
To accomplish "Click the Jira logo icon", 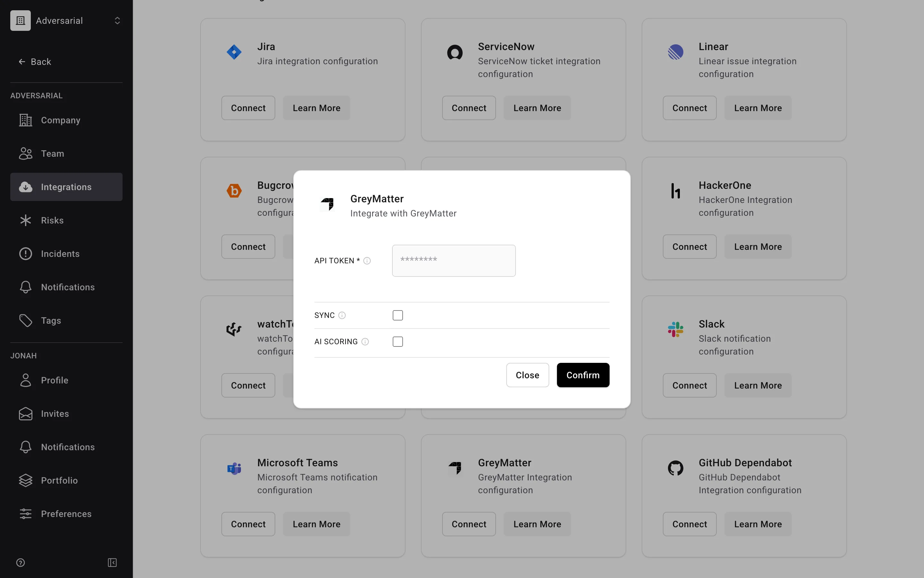I will pyautogui.click(x=234, y=52).
